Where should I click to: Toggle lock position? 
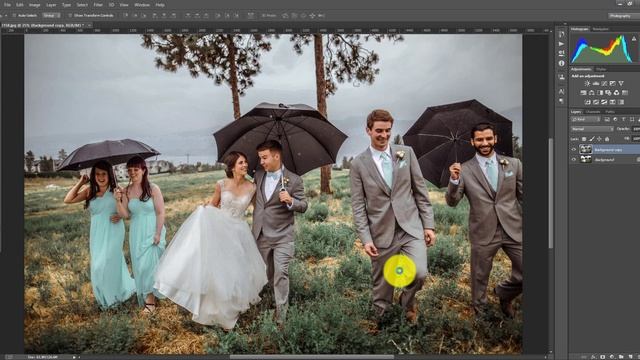click(599, 139)
